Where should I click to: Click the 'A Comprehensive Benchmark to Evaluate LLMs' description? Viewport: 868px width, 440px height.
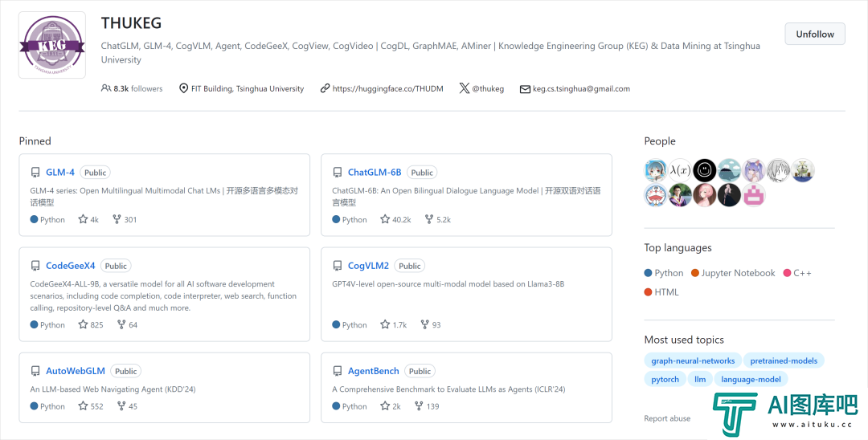tap(448, 389)
